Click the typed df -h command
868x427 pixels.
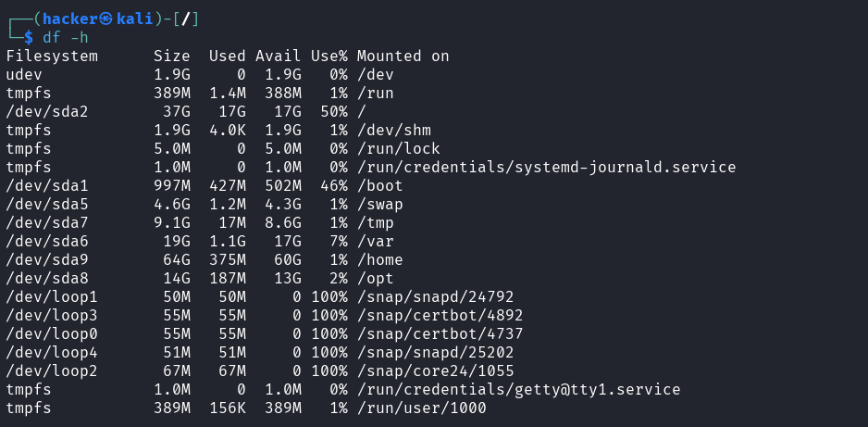click(x=66, y=37)
